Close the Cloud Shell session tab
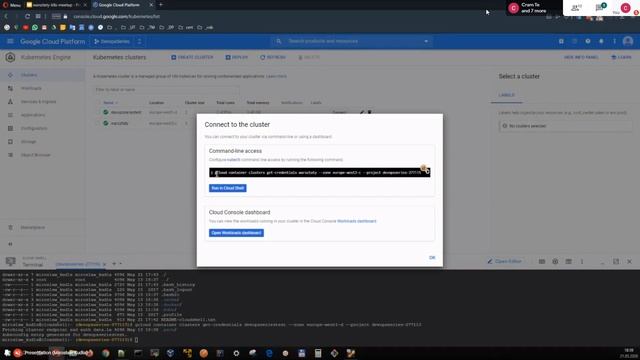The height and width of the screenshot is (360, 640). coord(104,264)
